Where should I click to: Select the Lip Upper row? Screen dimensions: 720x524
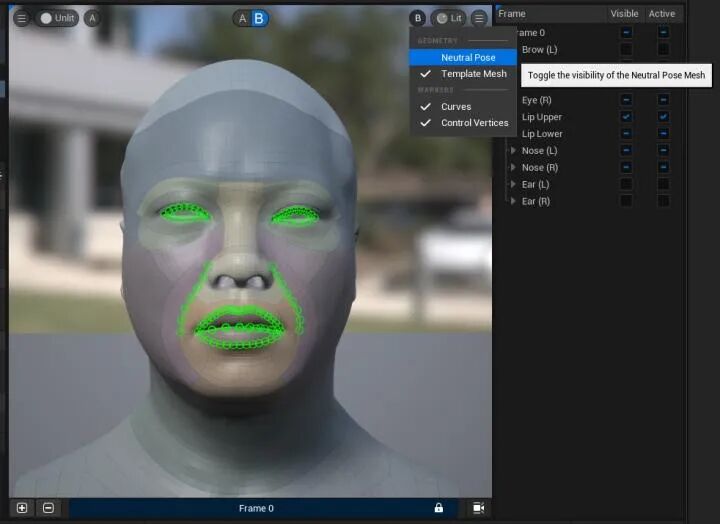click(x=592, y=117)
